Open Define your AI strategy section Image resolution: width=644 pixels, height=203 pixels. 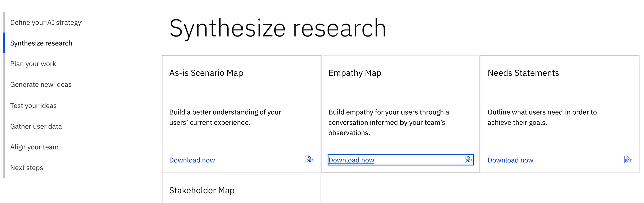(x=46, y=22)
